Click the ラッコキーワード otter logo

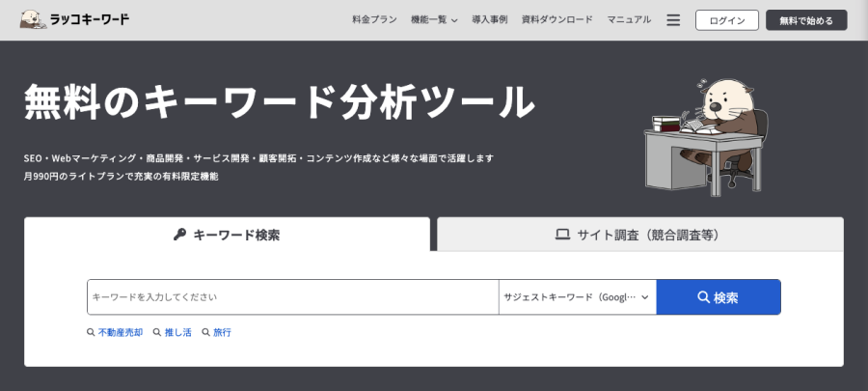pos(33,20)
